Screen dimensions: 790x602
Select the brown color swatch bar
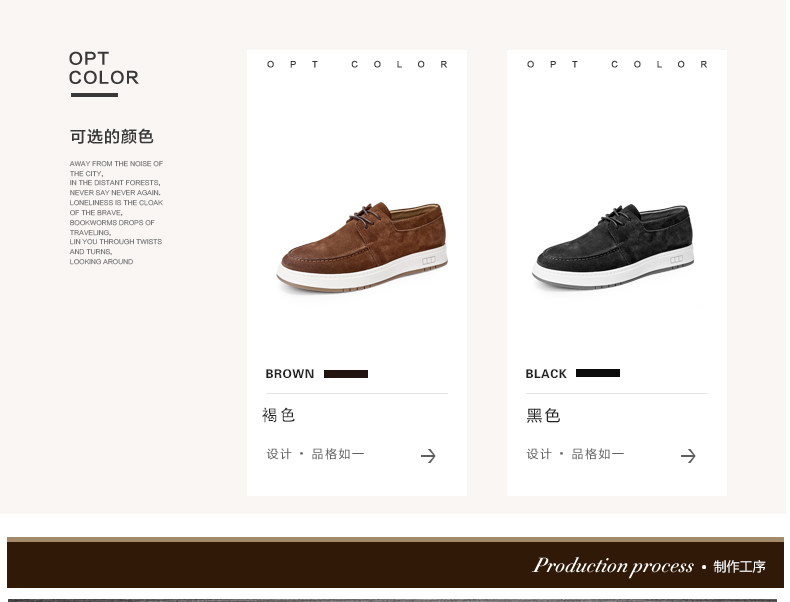(346, 374)
